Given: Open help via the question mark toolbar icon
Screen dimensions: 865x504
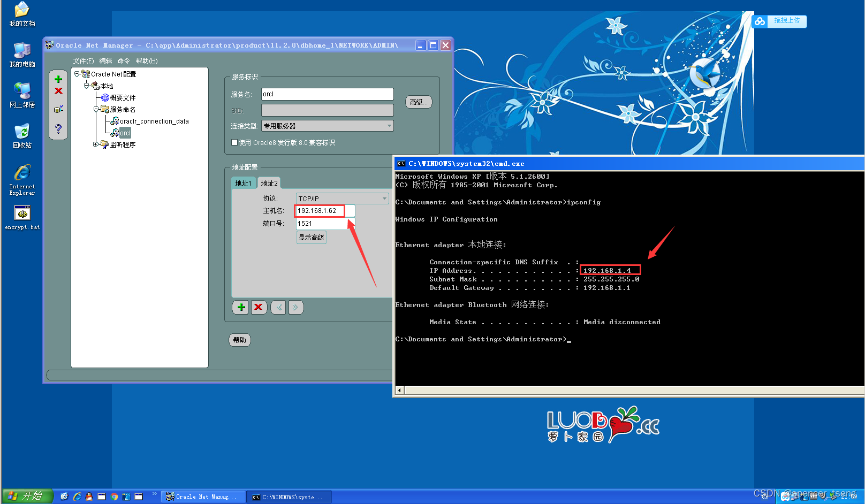Looking at the screenshot, I should click(x=58, y=128).
